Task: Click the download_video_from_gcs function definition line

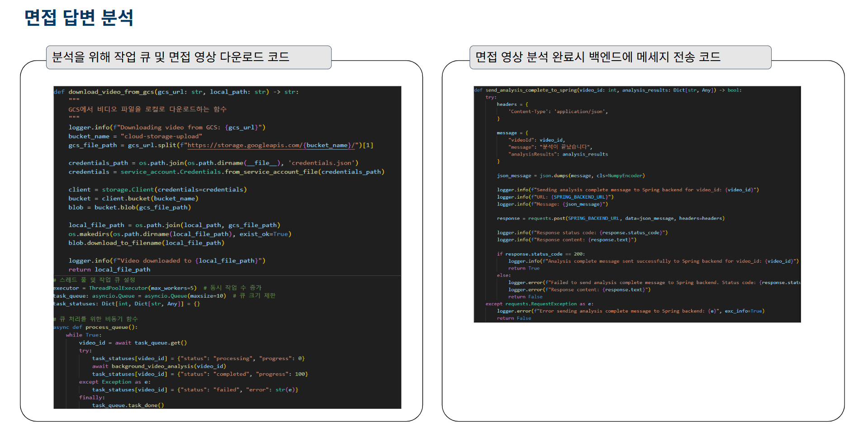Action: pyautogui.click(x=176, y=92)
